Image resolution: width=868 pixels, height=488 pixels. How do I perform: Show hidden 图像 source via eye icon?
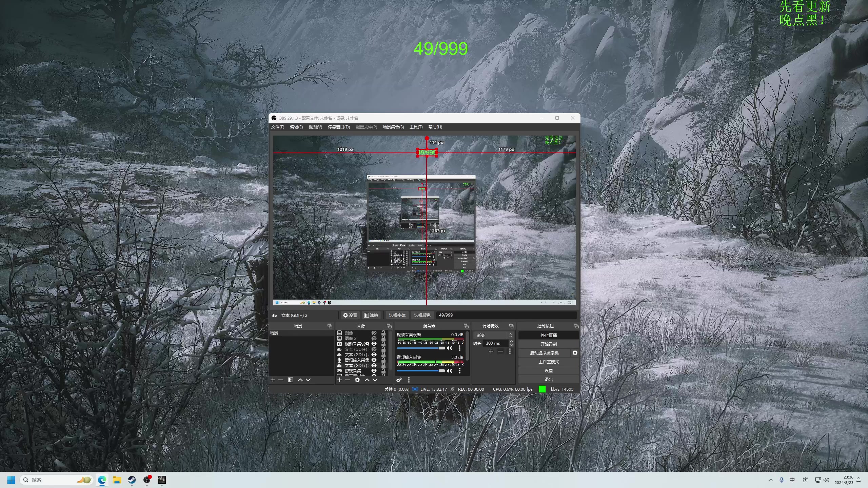[374, 333]
